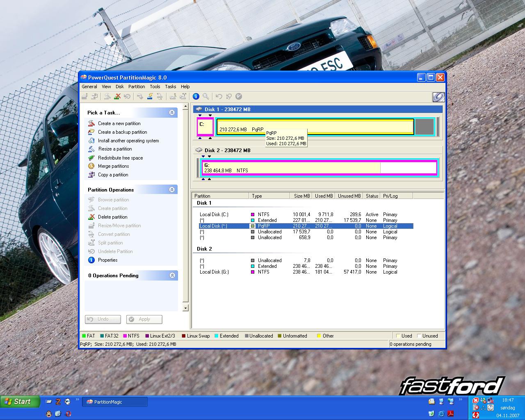This screenshot has width=525, height=420.
Task: Click the Extended cyan legend swatch
Action: (x=217, y=336)
